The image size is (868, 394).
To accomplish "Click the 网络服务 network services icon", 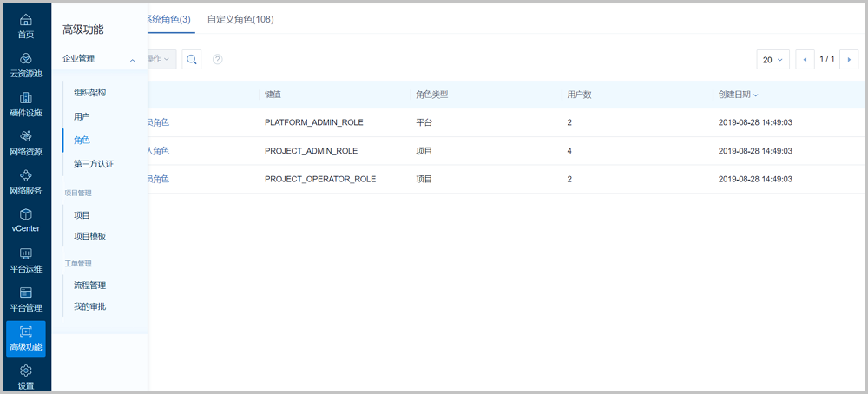I will (x=26, y=176).
